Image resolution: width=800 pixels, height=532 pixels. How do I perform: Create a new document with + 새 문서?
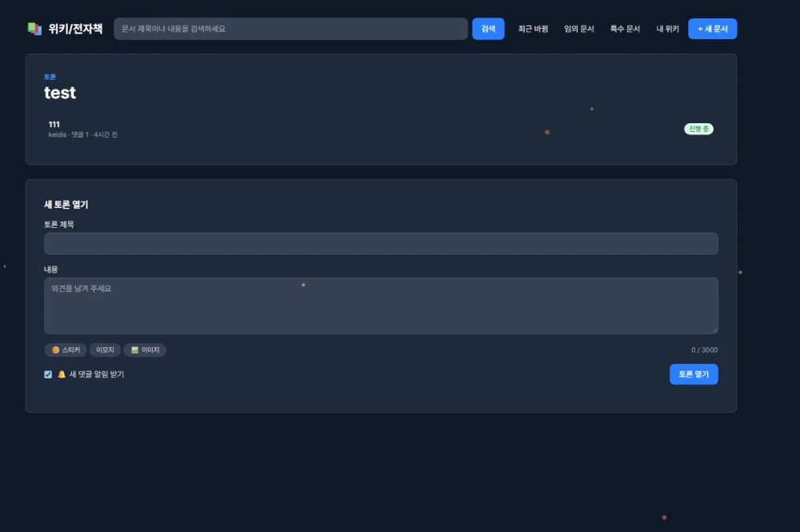pos(712,29)
